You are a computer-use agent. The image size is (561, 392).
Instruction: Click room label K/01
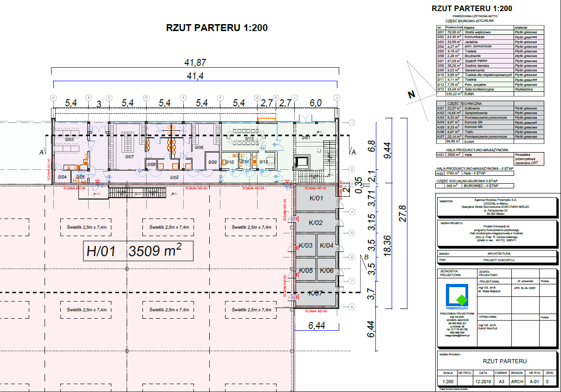pos(316,199)
